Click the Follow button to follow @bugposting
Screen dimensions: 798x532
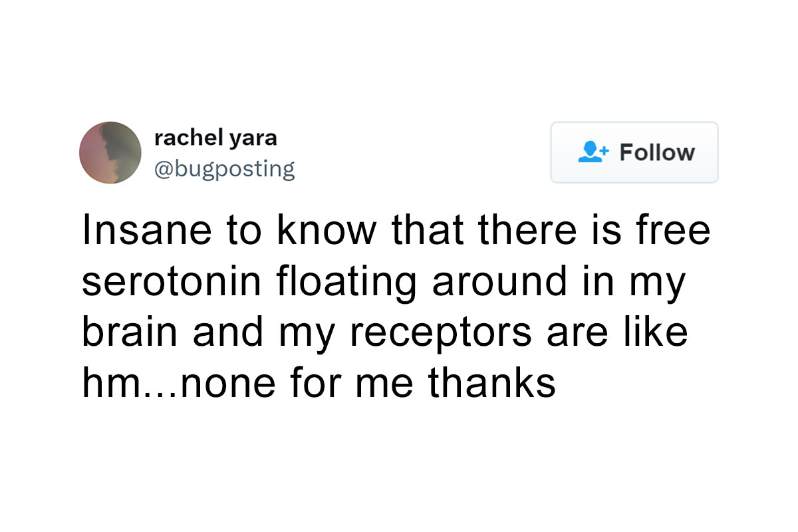pos(634,152)
